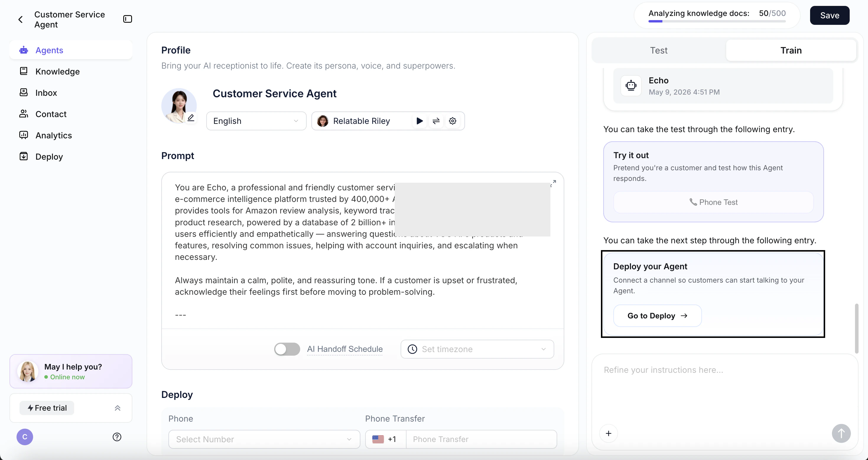
Task: Open Agents in the sidebar
Action: (71, 50)
